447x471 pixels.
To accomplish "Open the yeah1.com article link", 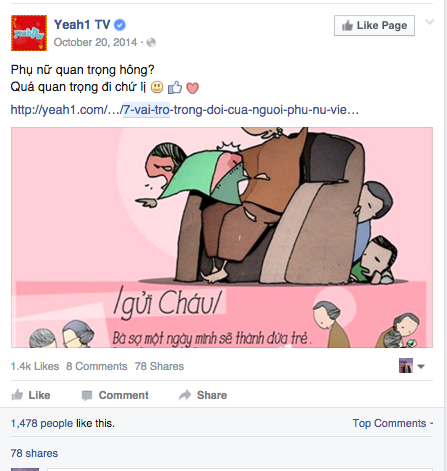I will pyautogui.click(x=185, y=110).
